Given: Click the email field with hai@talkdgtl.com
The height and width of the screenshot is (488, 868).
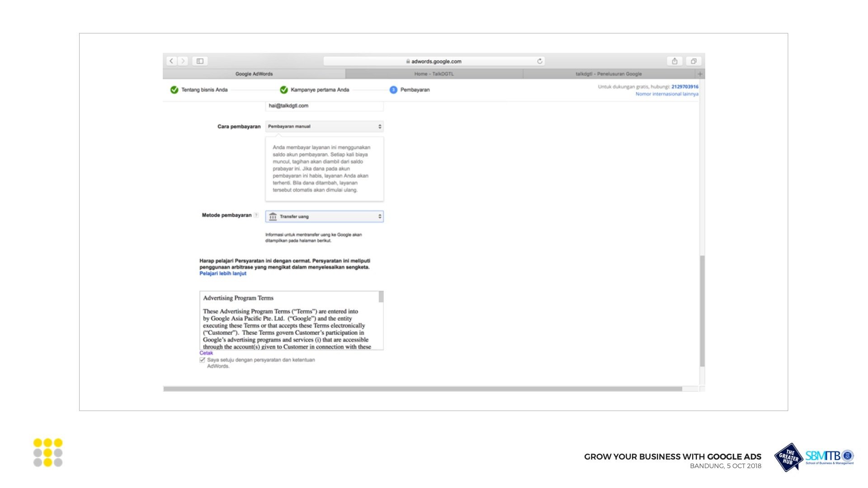Looking at the screenshot, I should pyautogui.click(x=324, y=106).
